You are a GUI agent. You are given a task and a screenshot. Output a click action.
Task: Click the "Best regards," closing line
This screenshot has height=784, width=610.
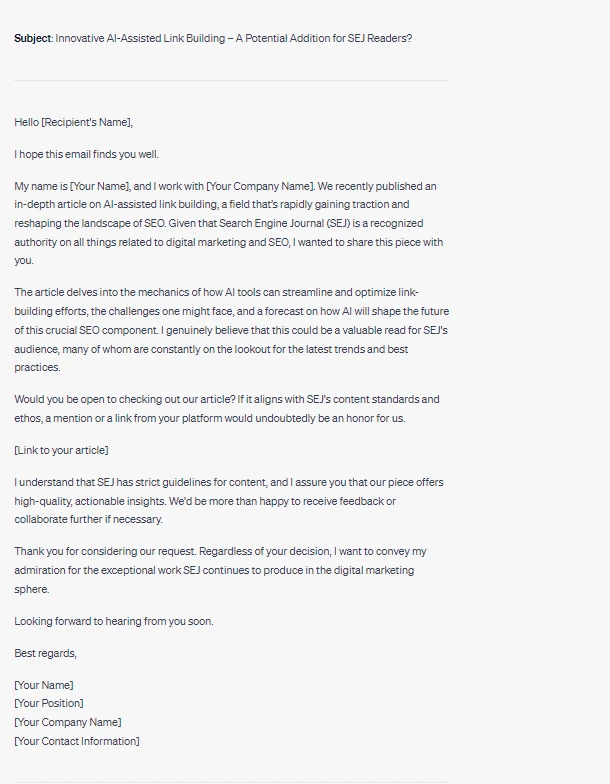45,653
